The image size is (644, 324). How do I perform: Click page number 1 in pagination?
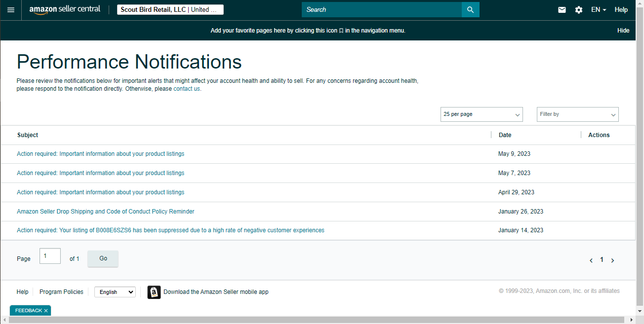tap(602, 260)
